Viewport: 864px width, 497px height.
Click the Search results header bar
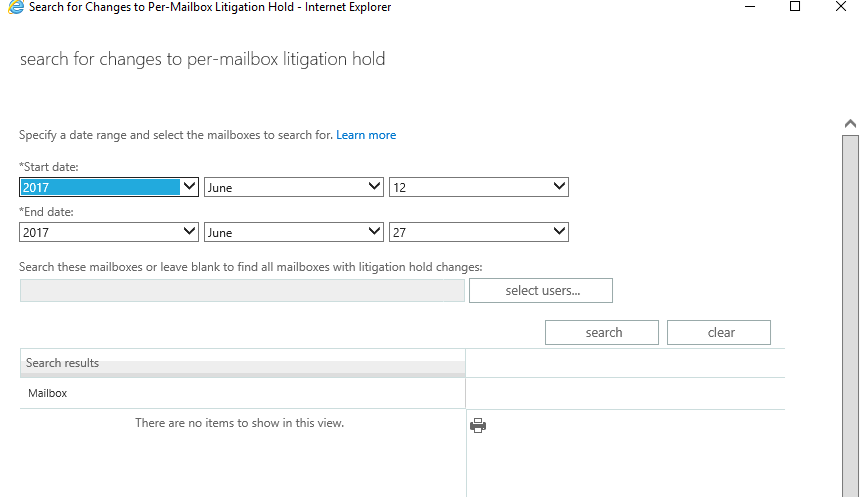click(x=242, y=363)
